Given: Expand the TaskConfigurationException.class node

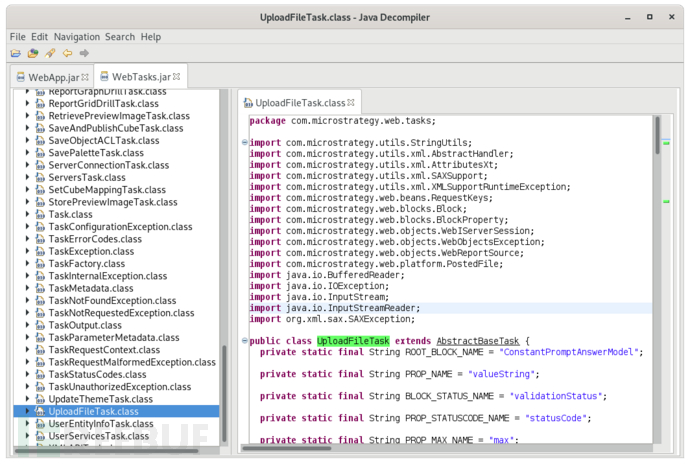Looking at the screenshot, I should 27,227.
